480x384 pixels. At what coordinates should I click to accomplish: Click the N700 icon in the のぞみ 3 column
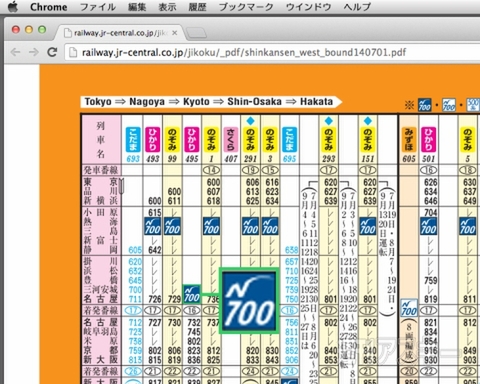click(270, 226)
